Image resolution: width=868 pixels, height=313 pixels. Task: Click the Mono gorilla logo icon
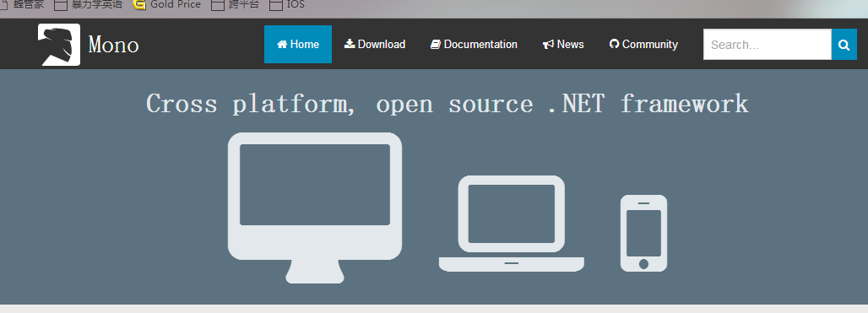59,45
